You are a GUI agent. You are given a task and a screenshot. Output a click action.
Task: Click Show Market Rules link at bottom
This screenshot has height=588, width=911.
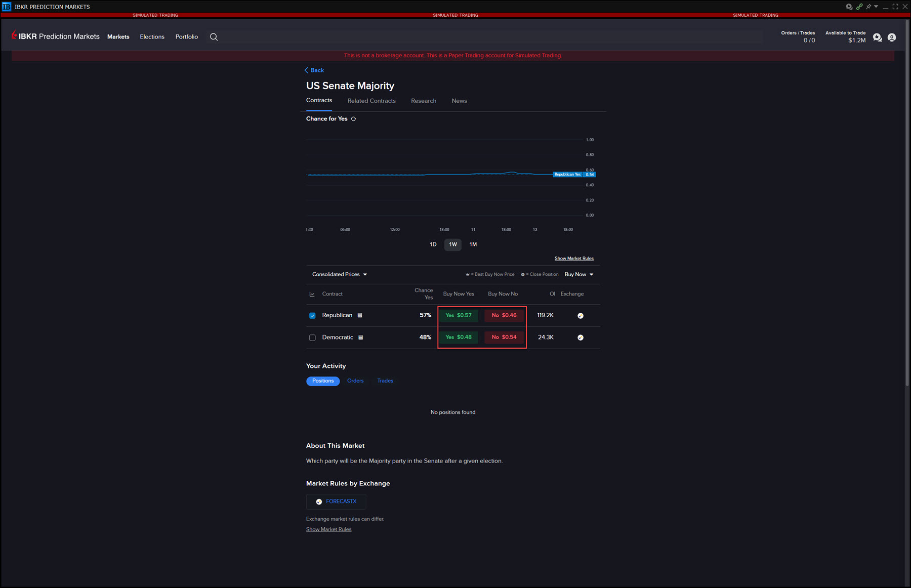tap(329, 529)
